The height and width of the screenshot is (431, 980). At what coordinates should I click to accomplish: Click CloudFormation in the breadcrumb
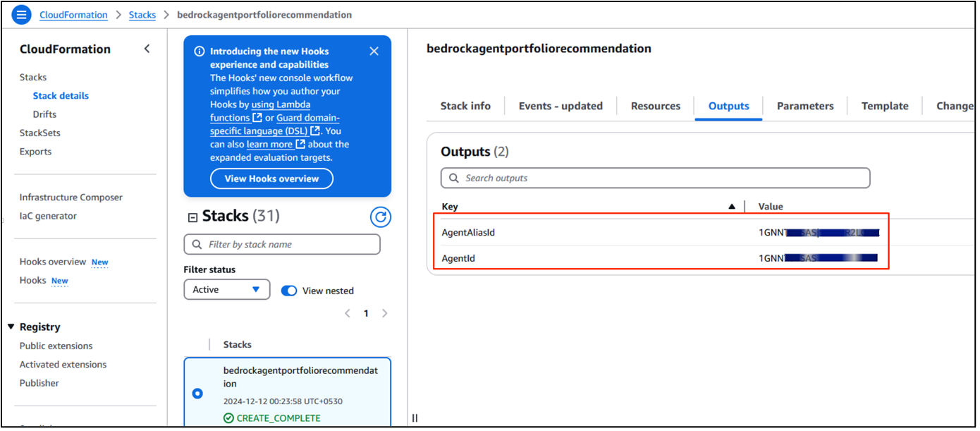pyautogui.click(x=73, y=15)
